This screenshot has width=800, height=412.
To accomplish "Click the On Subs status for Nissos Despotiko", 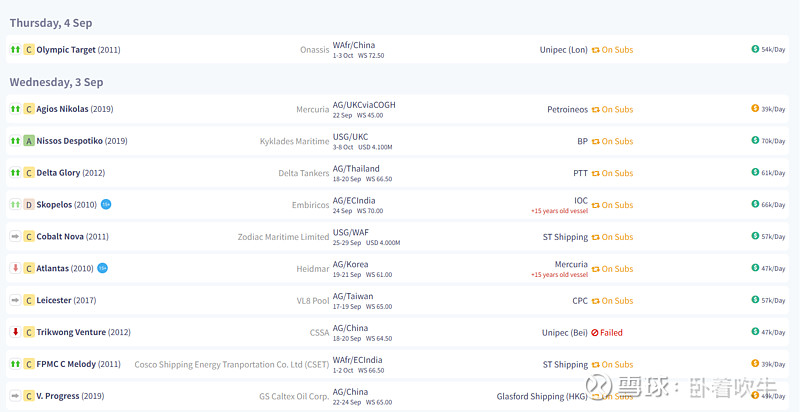I will 612,141.
